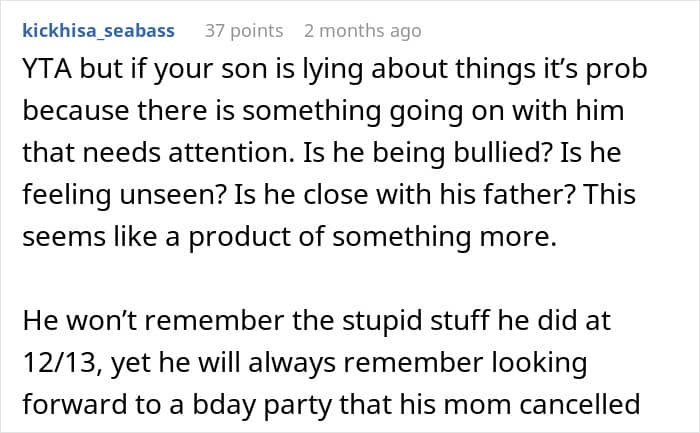
Task: Click the '2 months ago' timestamp
Action: click(362, 31)
